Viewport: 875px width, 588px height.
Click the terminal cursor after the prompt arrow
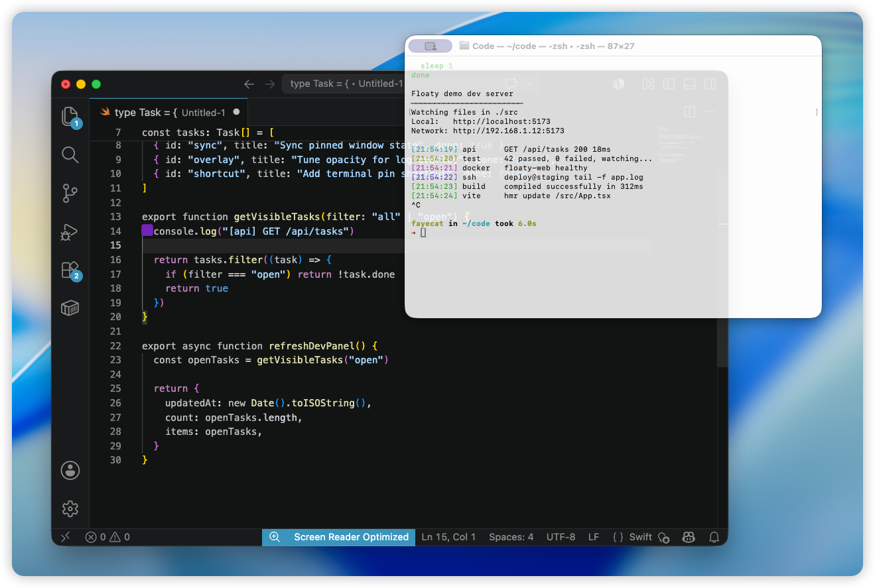pos(423,233)
